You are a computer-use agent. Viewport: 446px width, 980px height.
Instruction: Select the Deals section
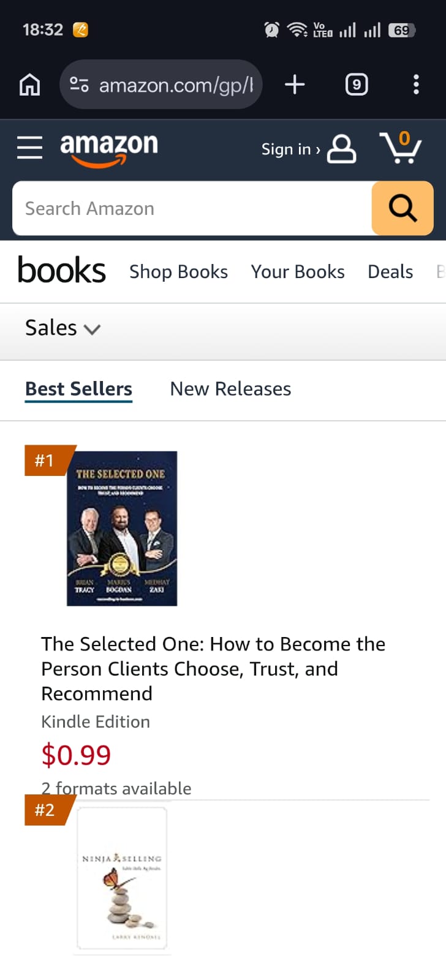pyautogui.click(x=390, y=271)
